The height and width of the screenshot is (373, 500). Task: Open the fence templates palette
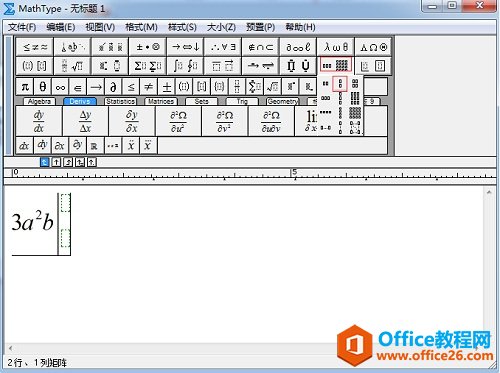click(35, 66)
